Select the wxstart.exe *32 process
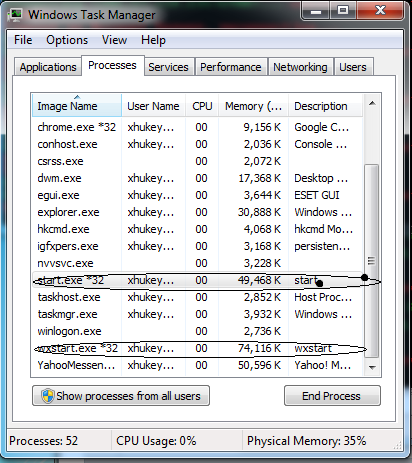Image resolution: width=412 pixels, height=463 pixels. click(x=197, y=348)
